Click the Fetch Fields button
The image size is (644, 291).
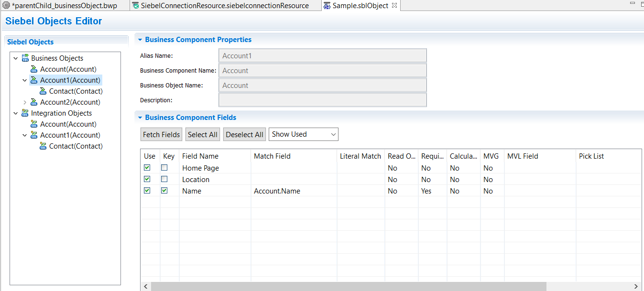[162, 134]
